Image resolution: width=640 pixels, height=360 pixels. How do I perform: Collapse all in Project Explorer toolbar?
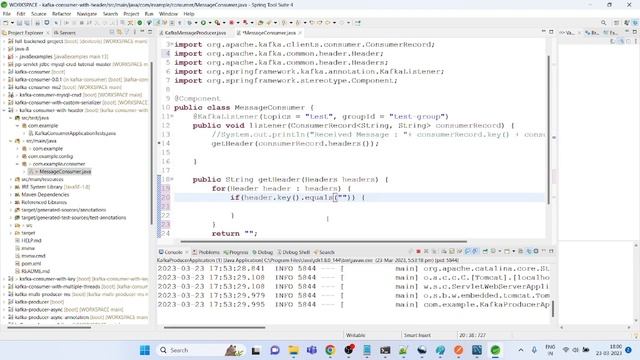[111, 32]
